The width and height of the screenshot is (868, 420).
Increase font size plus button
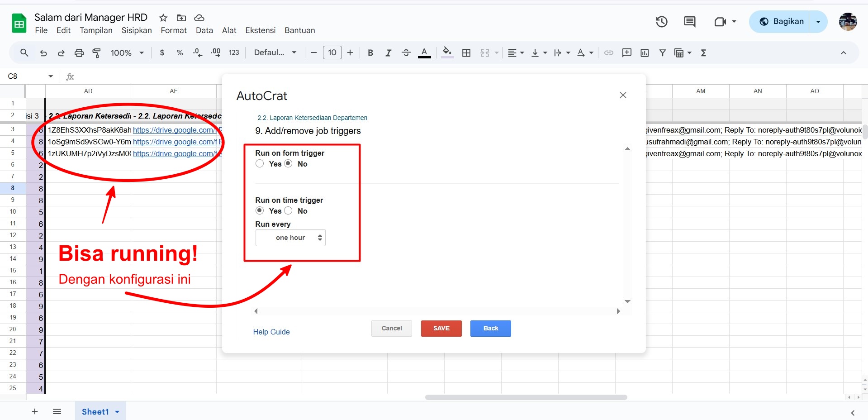click(x=350, y=52)
